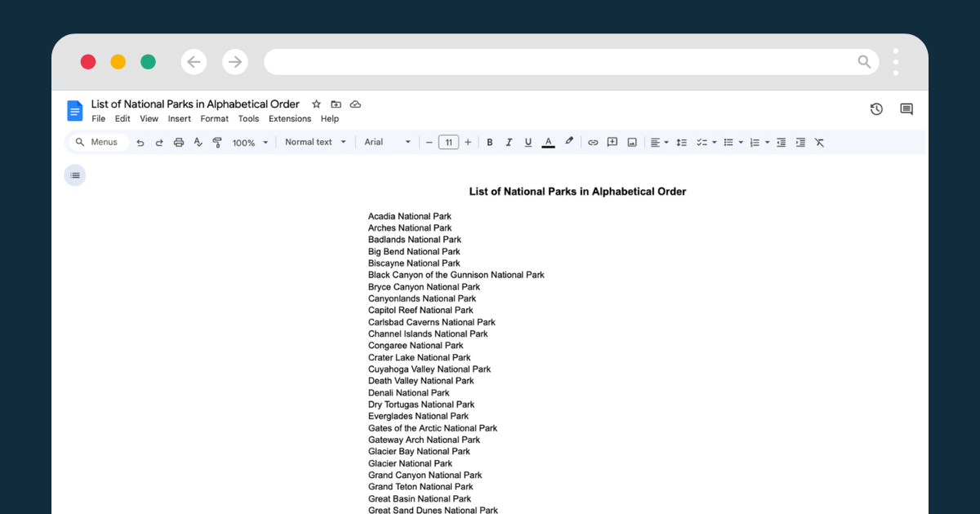Viewport: 980px width, 514px height.
Task: Select the paint format tool
Action: tap(217, 143)
